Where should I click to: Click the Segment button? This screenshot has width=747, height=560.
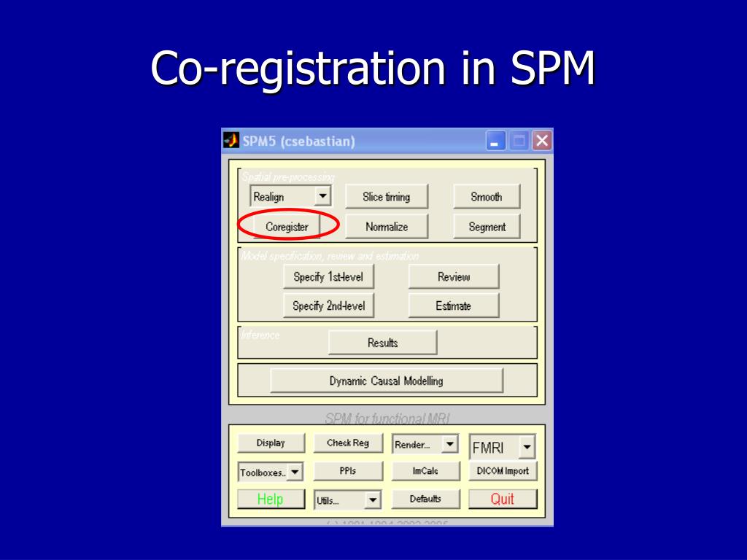pyautogui.click(x=487, y=227)
